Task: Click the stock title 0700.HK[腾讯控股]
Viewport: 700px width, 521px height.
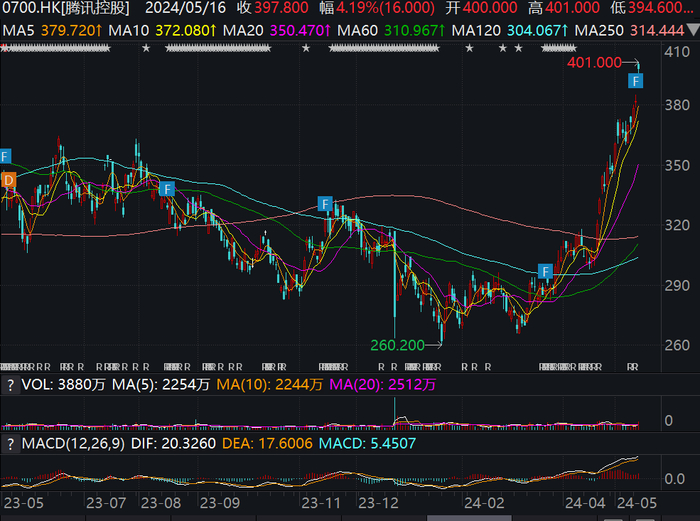Action: click(66, 8)
